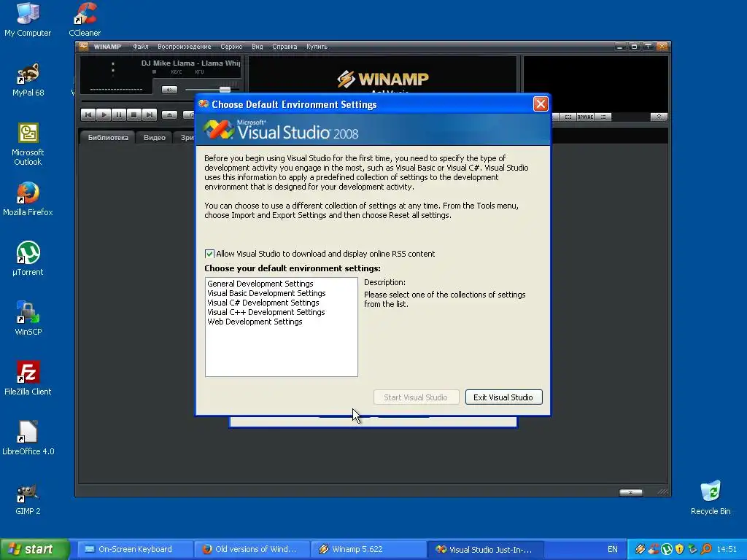Click the yellow security shield tray icon
Screen dimensions: 747x560
tap(679, 549)
